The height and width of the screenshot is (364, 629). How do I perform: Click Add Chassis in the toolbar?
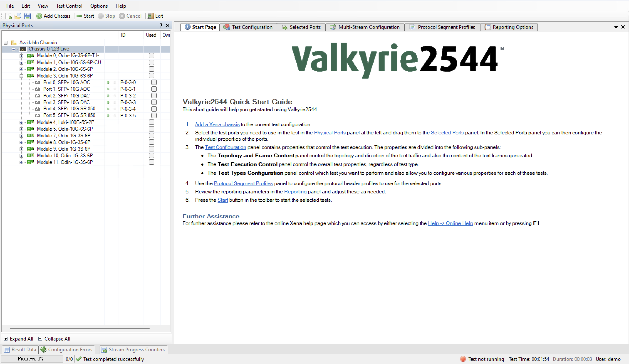53,16
